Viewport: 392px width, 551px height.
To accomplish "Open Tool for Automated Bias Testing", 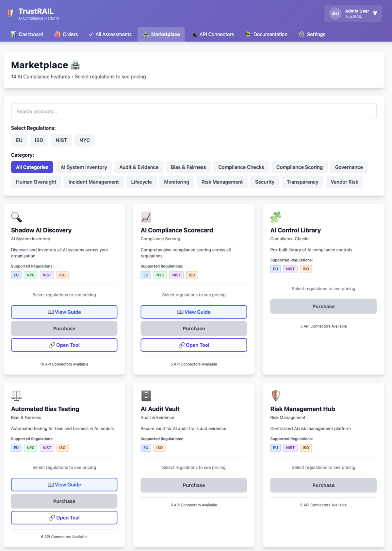I will coord(64,518).
